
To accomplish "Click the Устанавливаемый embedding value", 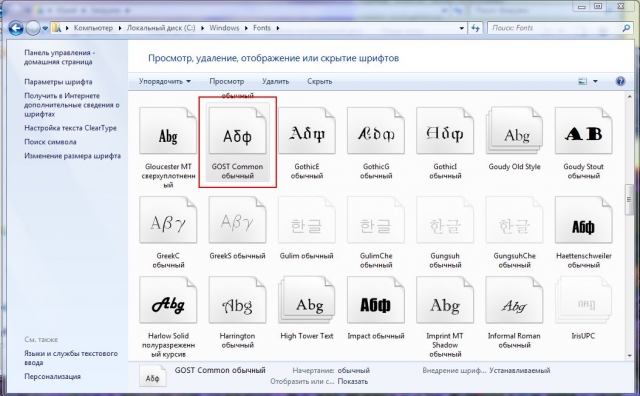I will coord(520,370).
